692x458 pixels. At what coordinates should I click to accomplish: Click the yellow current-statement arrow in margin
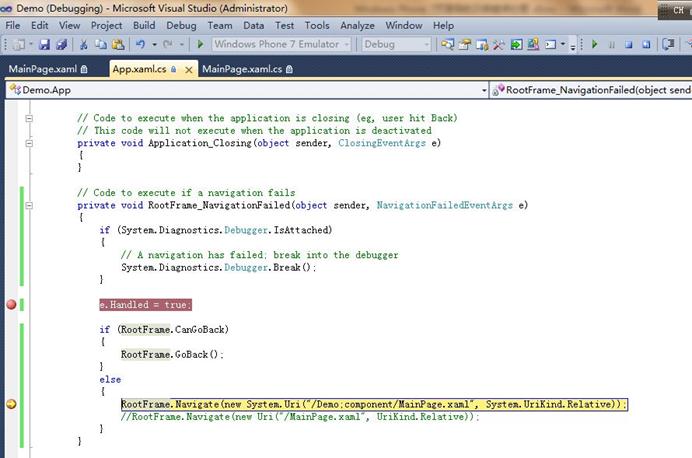coord(11,404)
